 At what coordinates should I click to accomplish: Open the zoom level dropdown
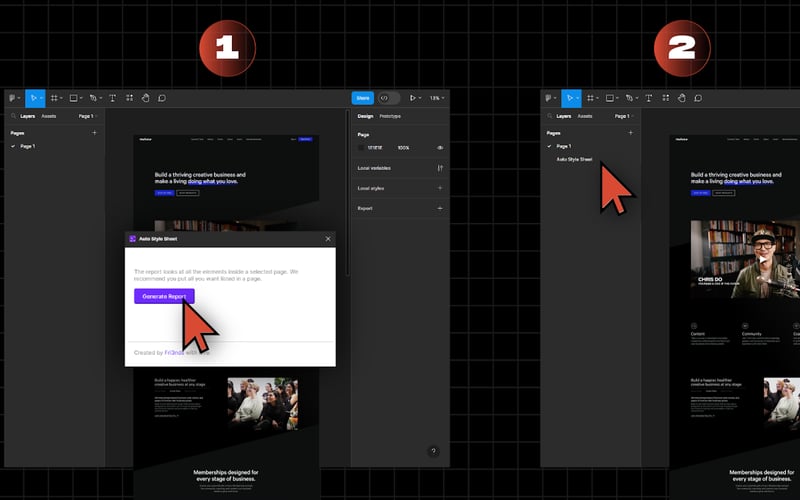coord(436,98)
